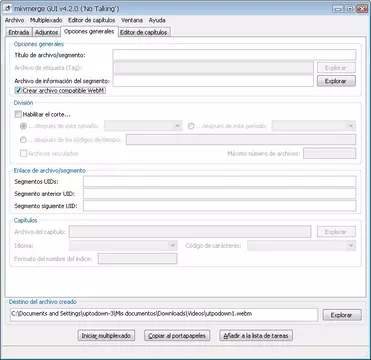
Task: Click the mkvmerge app icon in title bar
Action: click(x=7, y=8)
